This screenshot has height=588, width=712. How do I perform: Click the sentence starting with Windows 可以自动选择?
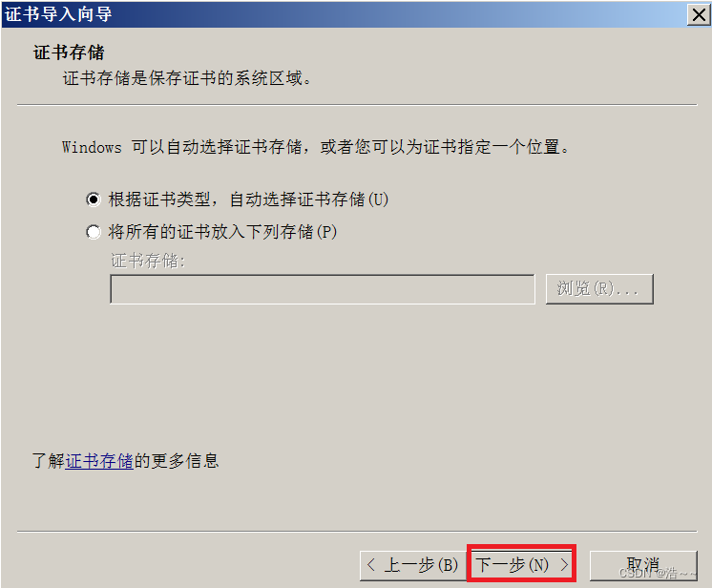pyautogui.click(x=316, y=147)
